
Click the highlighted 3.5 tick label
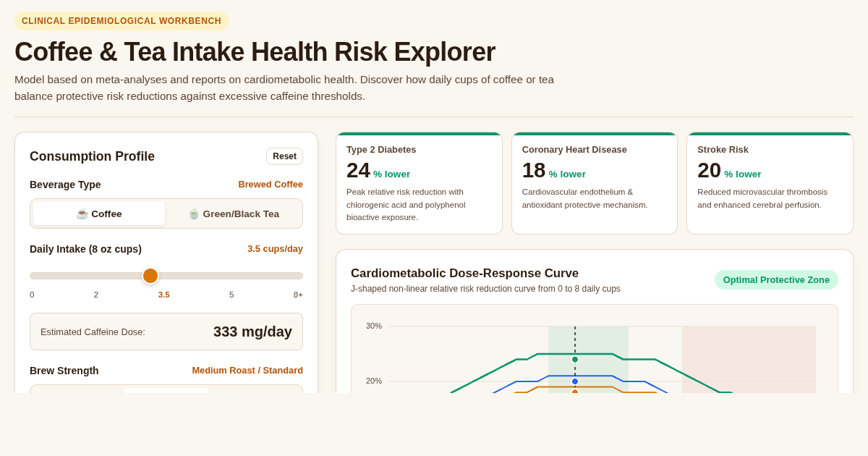pos(164,295)
